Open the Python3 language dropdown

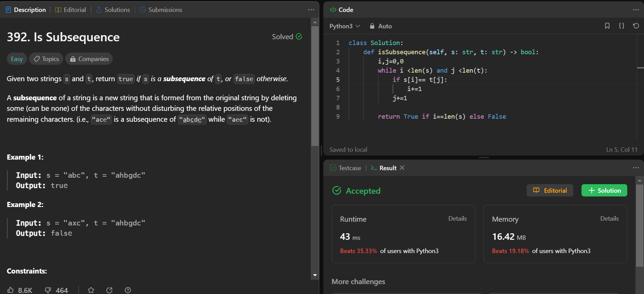[345, 26]
